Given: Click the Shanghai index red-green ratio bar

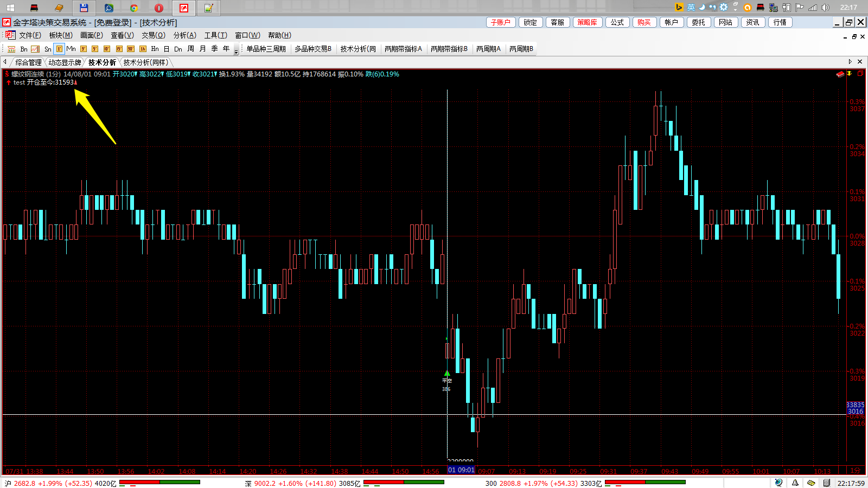Looking at the screenshot, I should [159, 482].
